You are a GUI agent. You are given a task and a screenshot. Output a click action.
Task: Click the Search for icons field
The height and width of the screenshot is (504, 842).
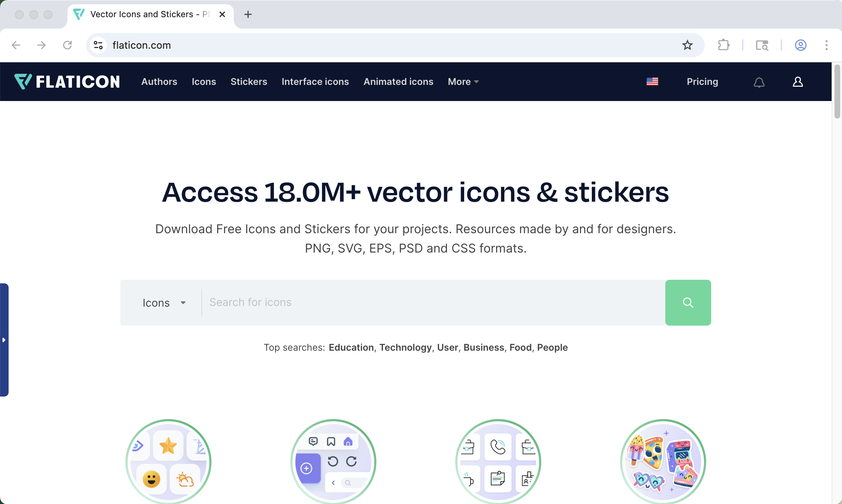pos(433,303)
